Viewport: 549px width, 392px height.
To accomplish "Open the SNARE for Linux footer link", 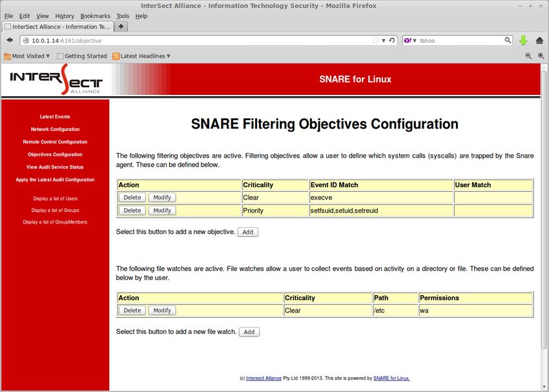I will [391, 378].
